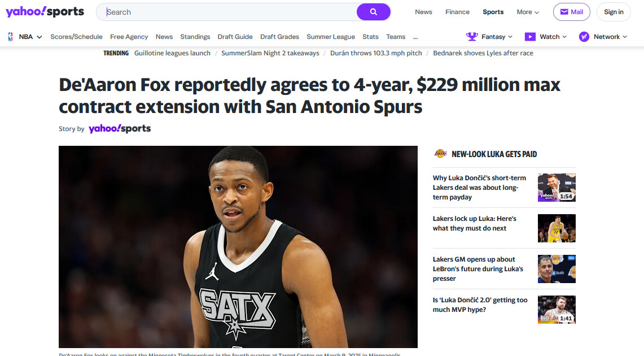Play the Luka Dončić 1:54 video thumbnail
The height and width of the screenshot is (356, 644).
556,188
